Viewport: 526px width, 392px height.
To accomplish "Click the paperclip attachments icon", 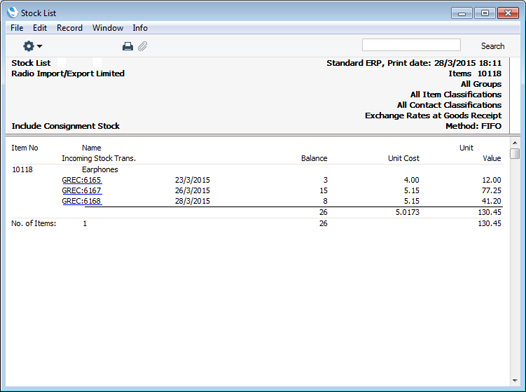I will click(x=143, y=46).
